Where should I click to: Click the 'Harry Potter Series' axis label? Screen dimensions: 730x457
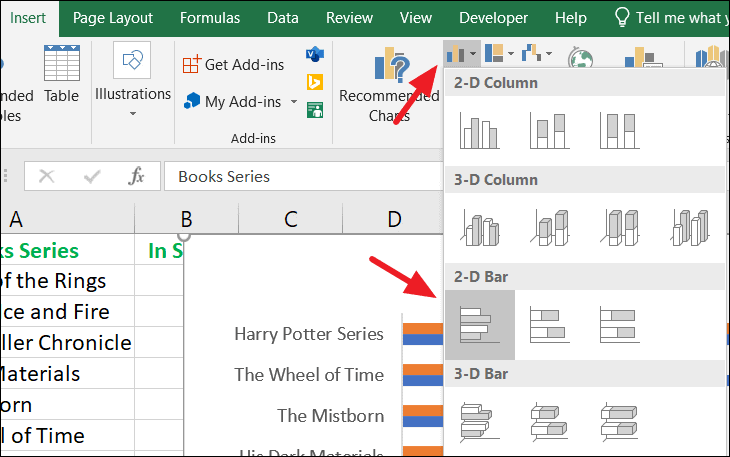click(309, 334)
